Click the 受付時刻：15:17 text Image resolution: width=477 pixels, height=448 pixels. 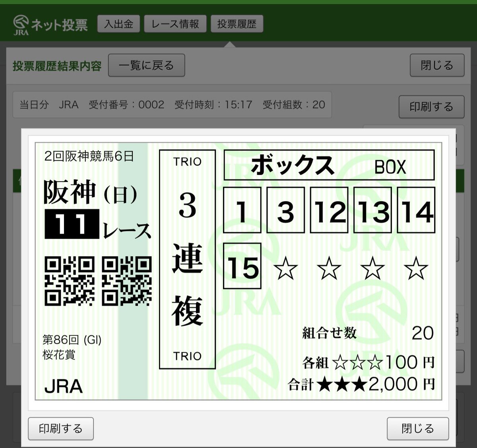tap(213, 105)
